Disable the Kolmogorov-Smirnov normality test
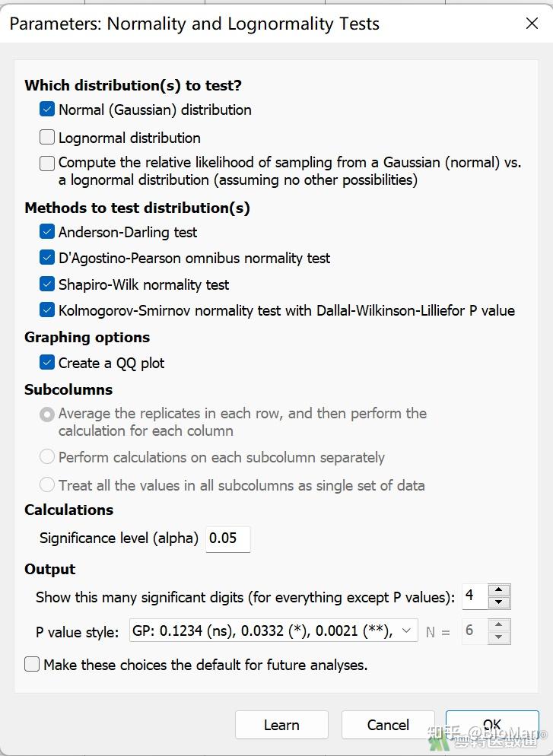This screenshot has width=553, height=756. point(47,310)
